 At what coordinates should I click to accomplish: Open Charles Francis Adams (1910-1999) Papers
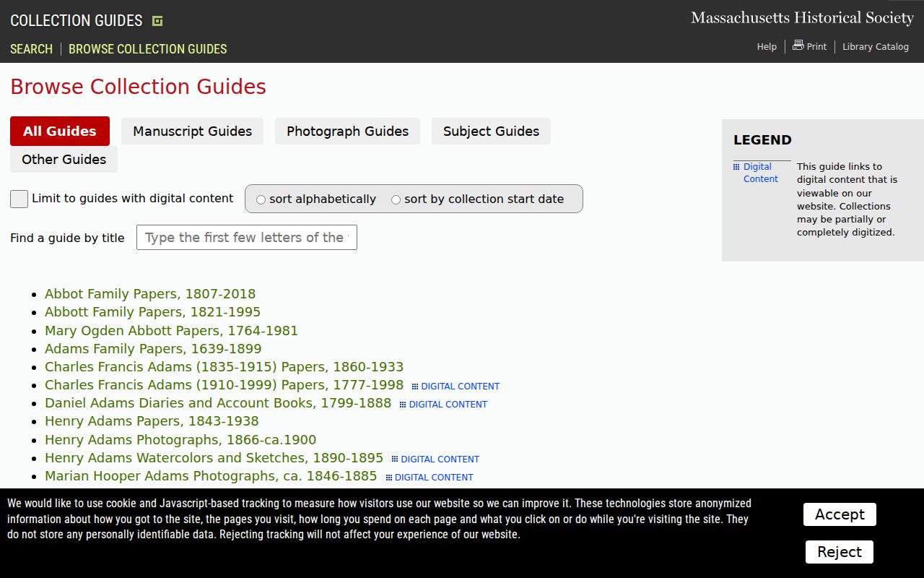(x=225, y=385)
